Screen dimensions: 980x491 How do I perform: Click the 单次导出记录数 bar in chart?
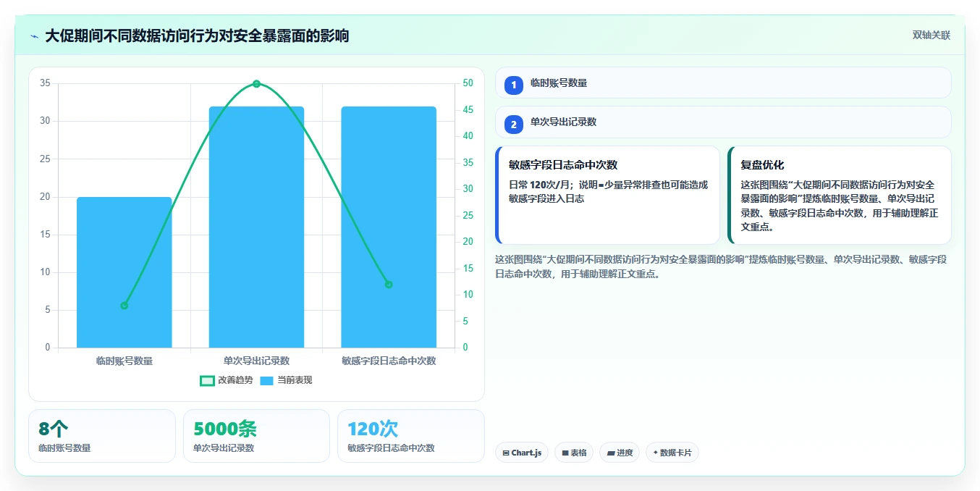coord(256,227)
